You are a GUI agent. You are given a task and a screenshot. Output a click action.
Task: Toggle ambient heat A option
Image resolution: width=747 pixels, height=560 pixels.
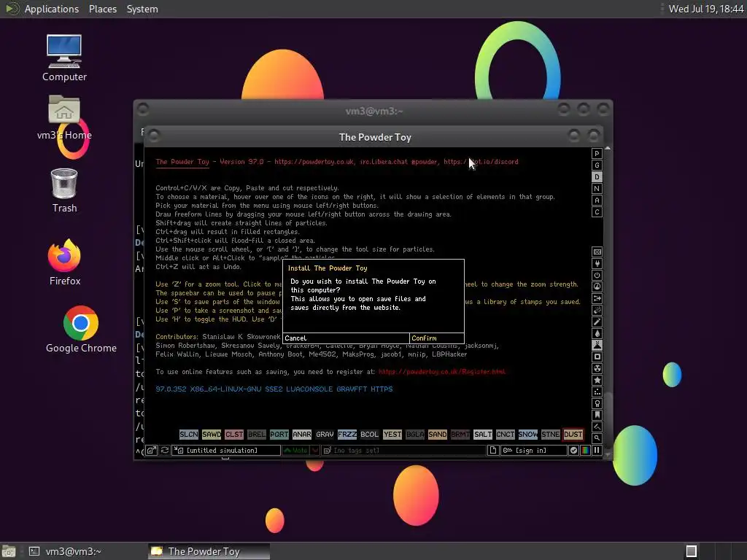coord(597,200)
